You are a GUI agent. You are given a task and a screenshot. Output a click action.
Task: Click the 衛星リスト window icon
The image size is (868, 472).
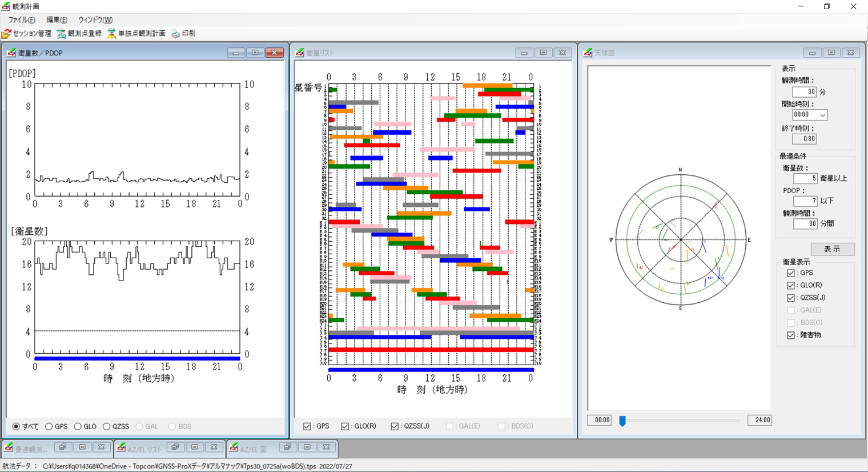pos(300,53)
